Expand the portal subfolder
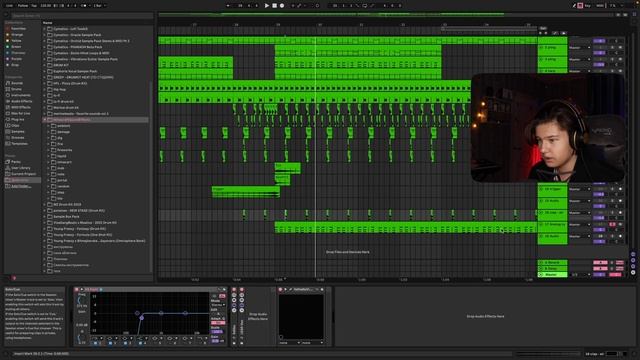640x360 pixels. pyautogui.click(x=49, y=180)
